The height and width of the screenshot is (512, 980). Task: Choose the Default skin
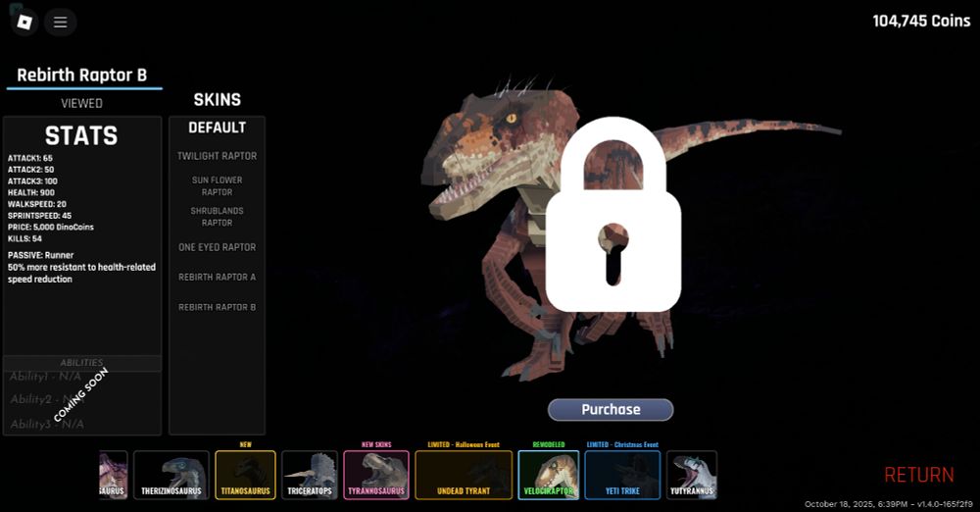[x=217, y=128]
